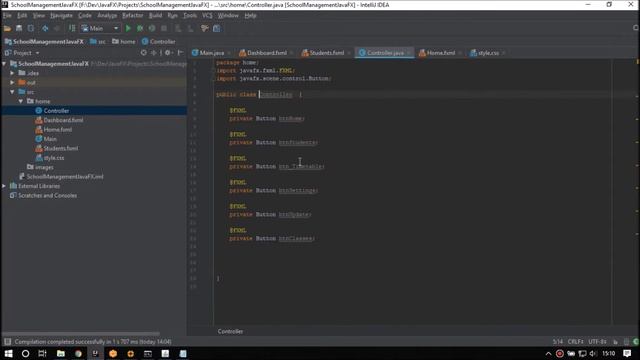Screen dimensions: 640x360
Task: Click the Save All toolbar icon
Action: tap(19, 28)
